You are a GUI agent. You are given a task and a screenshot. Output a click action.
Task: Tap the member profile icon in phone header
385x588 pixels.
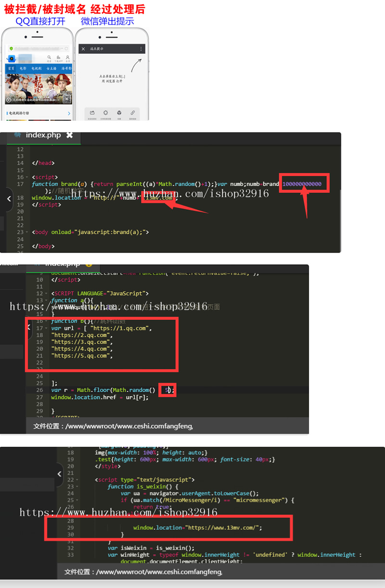tap(68, 57)
